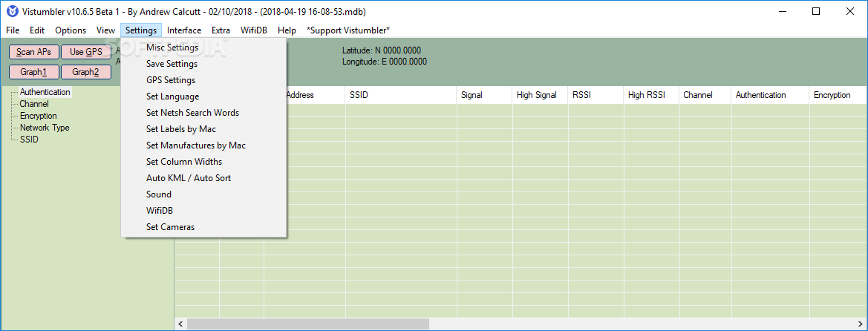The image size is (868, 331).
Task: Choose WifiDB in the Settings dropdown
Action: click(x=203, y=211)
